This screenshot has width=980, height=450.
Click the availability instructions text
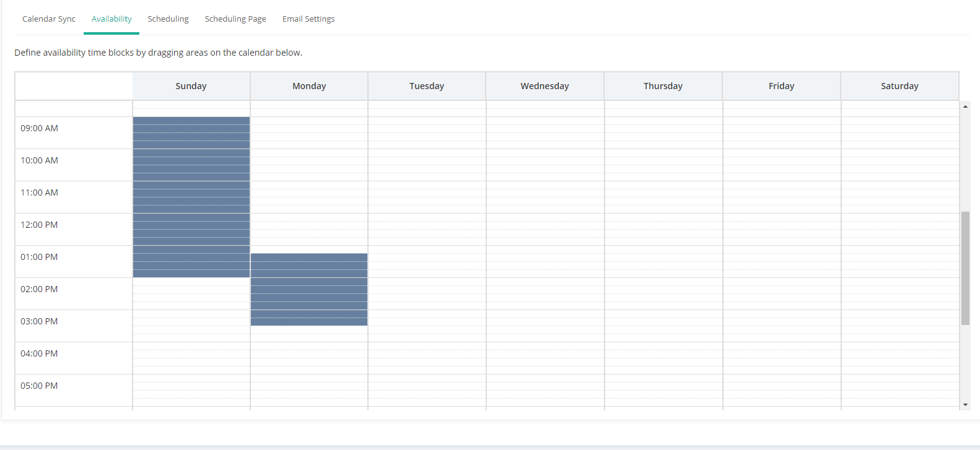pos(159,53)
